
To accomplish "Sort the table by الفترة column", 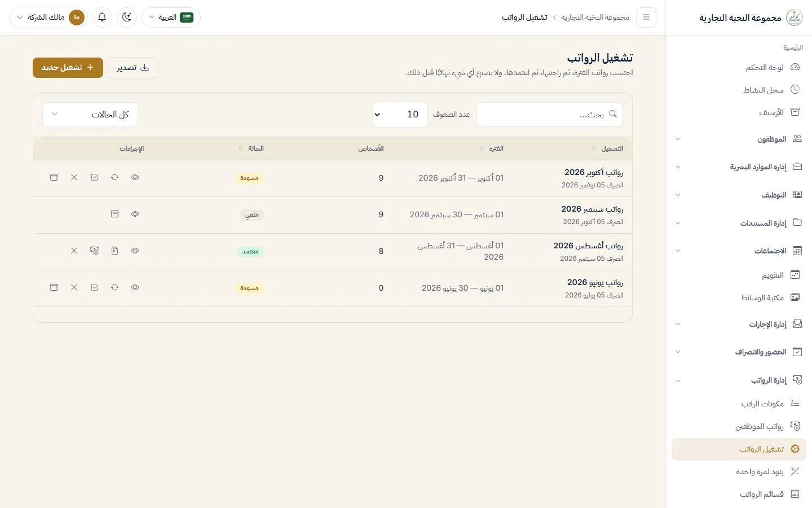I will click(x=492, y=148).
